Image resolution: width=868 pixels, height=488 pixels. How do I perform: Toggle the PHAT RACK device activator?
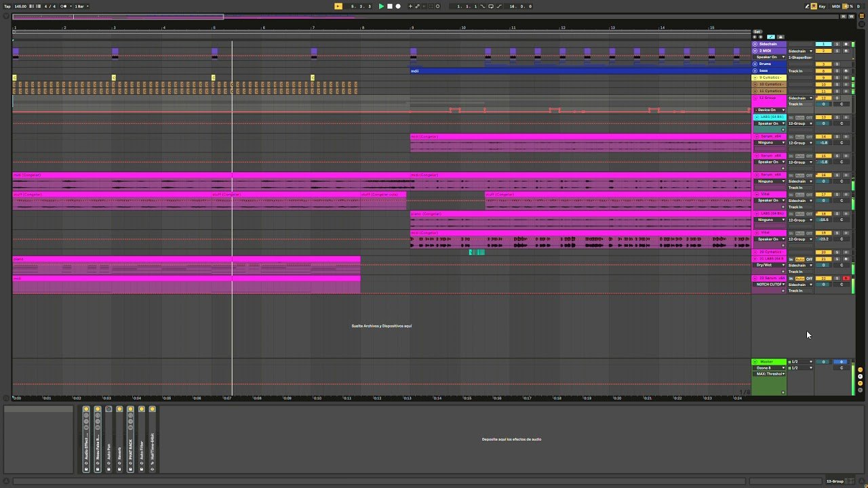coord(130,409)
